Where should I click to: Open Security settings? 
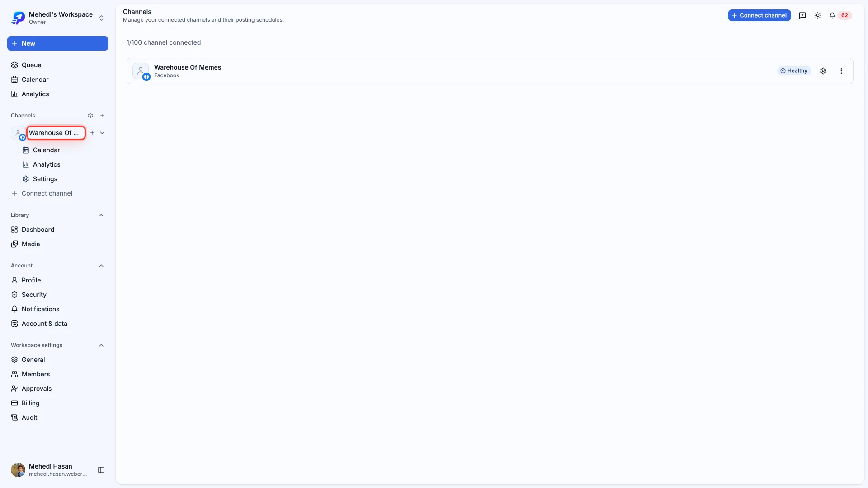58,295
